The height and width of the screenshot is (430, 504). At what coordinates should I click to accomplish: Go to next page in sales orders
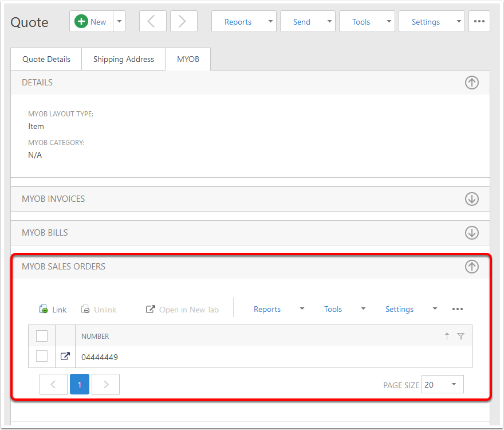(106, 384)
